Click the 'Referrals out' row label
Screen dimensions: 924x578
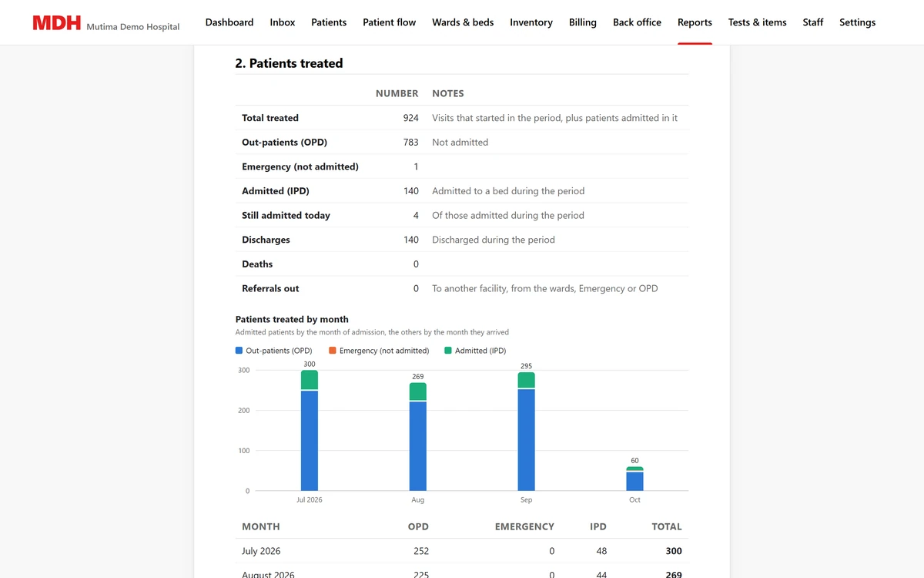pyautogui.click(x=270, y=288)
